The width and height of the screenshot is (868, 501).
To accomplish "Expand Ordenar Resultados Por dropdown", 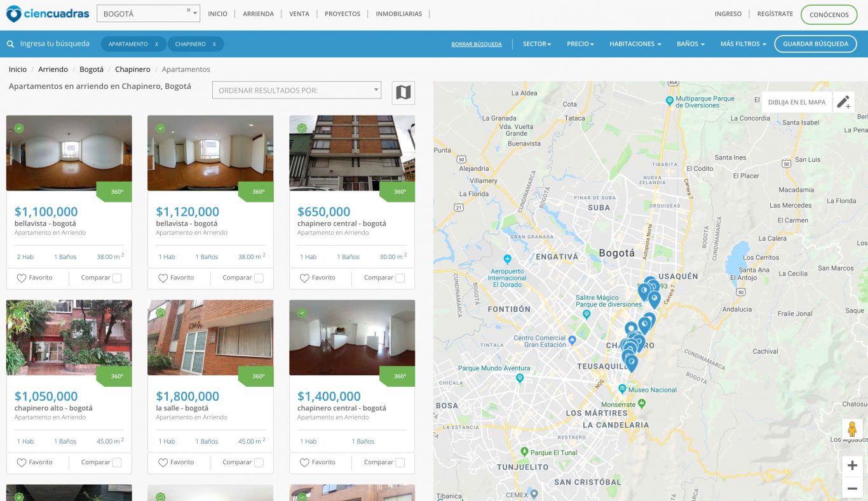I will pos(296,91).
